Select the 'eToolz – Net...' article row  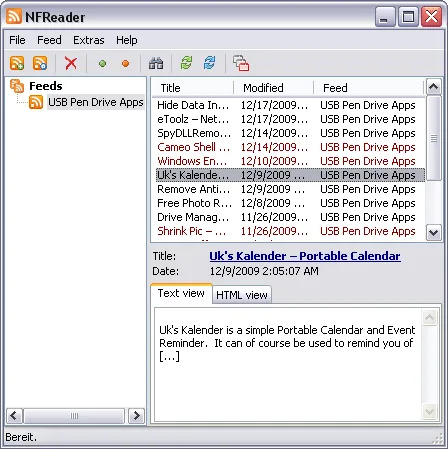[291, 119]
